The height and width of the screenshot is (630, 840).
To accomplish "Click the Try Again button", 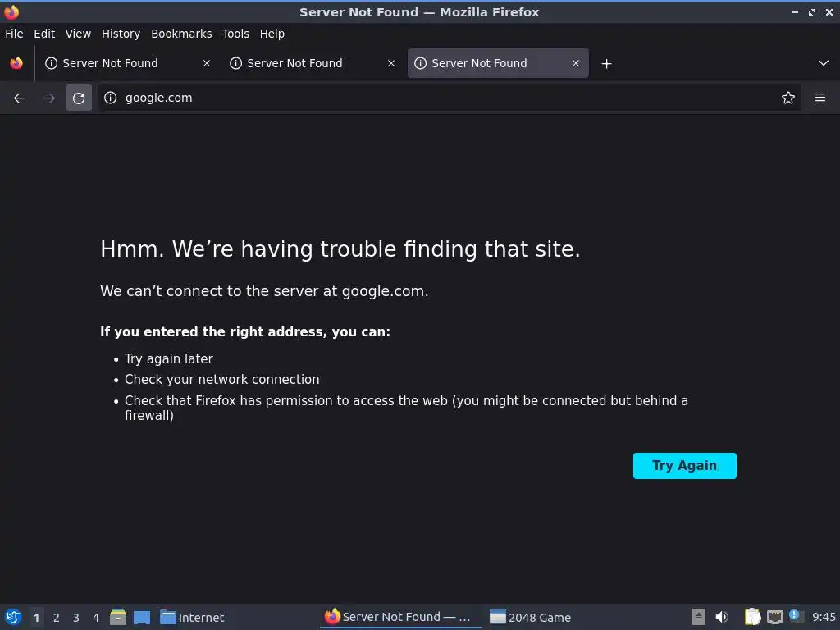I will point(685,466).
